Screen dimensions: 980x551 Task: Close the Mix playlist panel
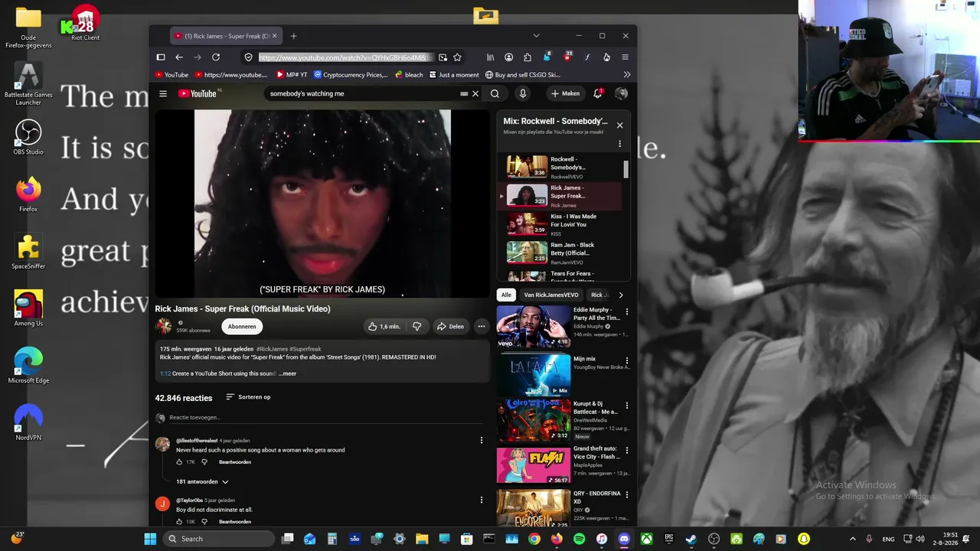click(620, 126)
